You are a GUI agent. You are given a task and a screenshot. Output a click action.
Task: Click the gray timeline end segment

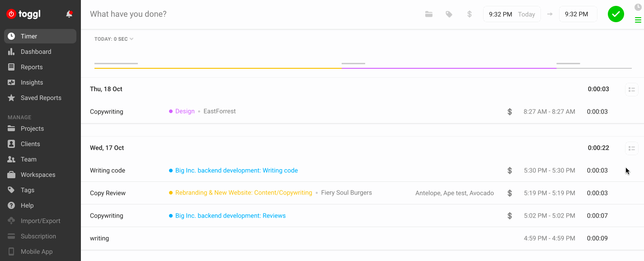point(594,68)
